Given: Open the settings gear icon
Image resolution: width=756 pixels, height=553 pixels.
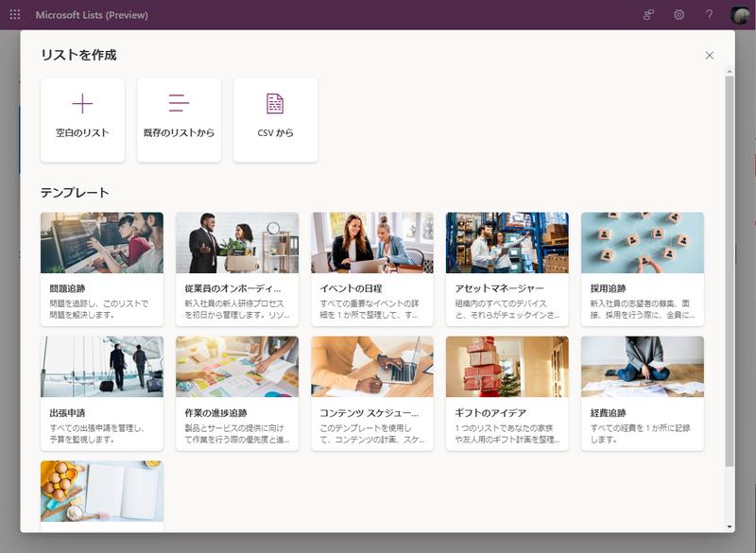Looking at the screenshot, I should click(x=679, y=15).
